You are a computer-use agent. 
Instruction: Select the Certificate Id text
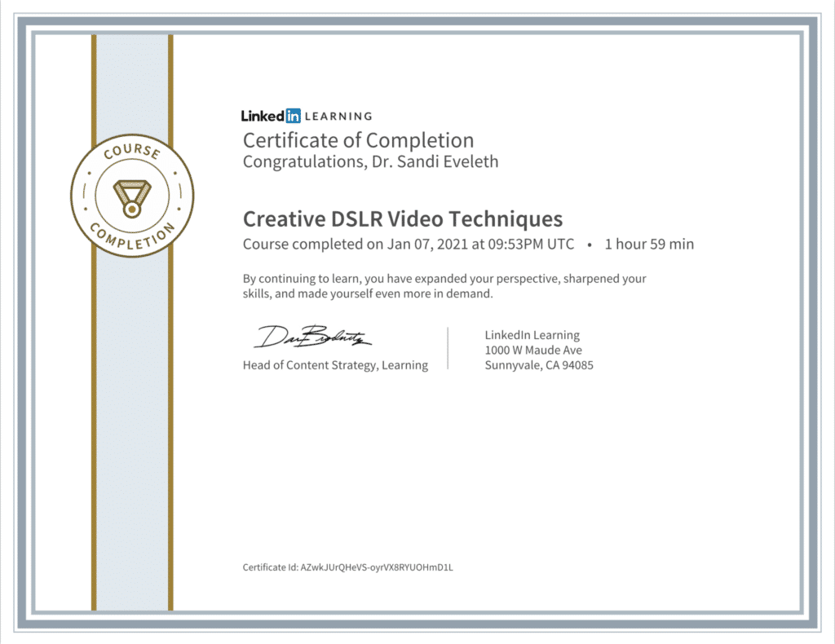pos(347,567)
